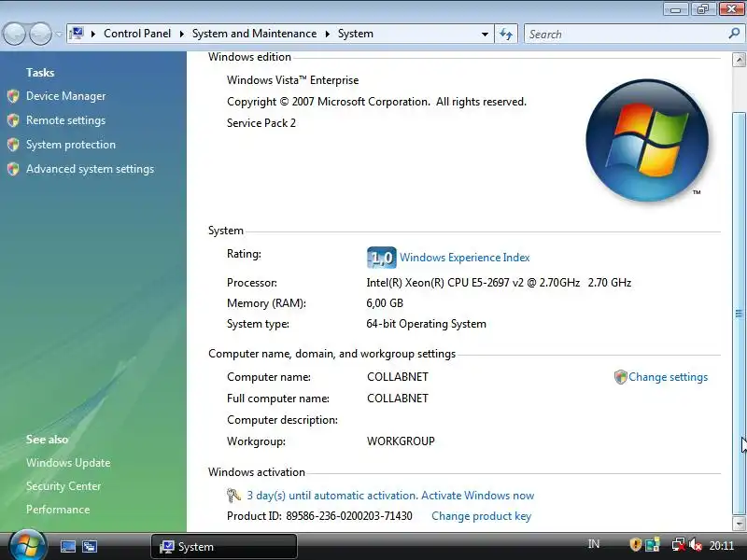Click the keys icon under Windows activation
This screenshot has height=560, width=747.
(x=233, y=496)
